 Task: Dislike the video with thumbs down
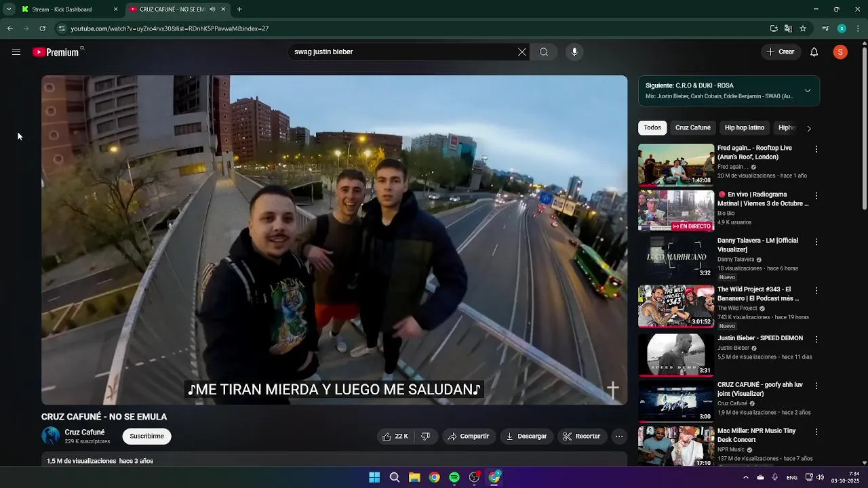[x=426, y=436]
